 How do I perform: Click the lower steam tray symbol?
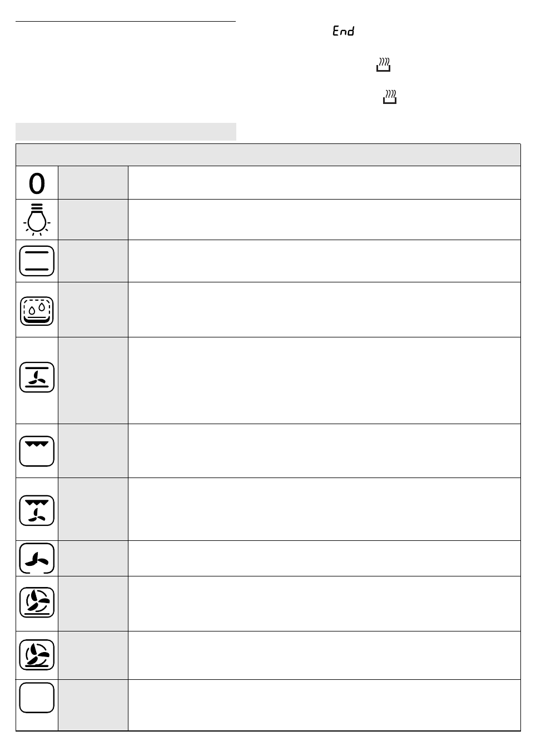coord(390,97)
